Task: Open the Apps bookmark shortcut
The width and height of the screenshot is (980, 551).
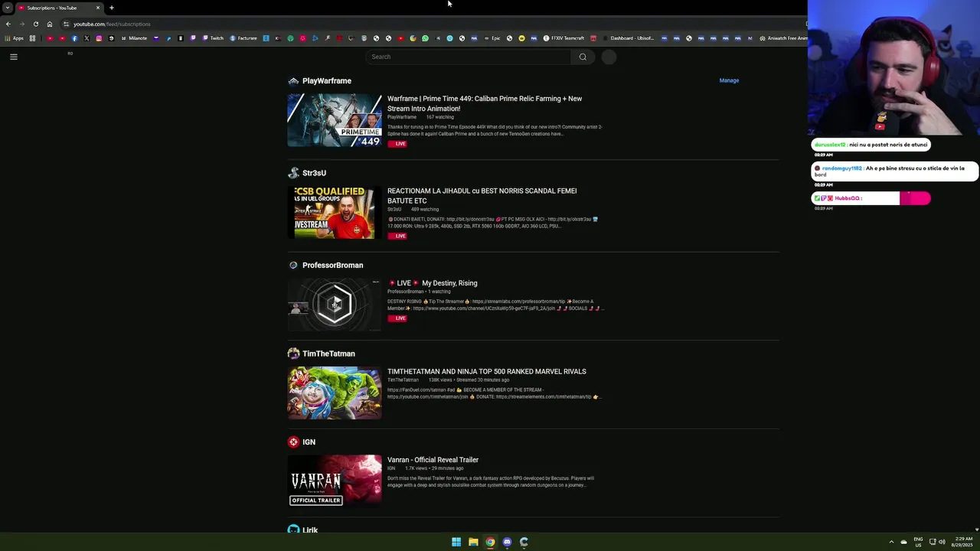Action: point(15,38)
